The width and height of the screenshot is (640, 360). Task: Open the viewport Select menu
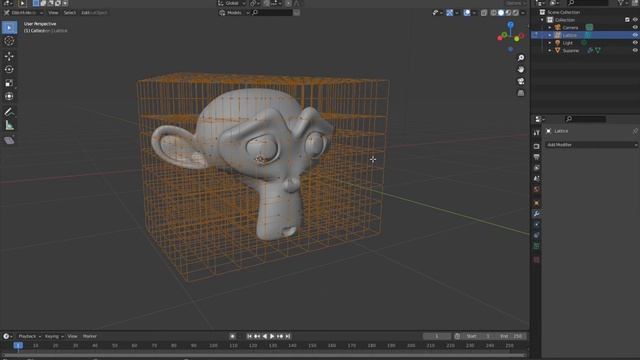pos(70,13)
